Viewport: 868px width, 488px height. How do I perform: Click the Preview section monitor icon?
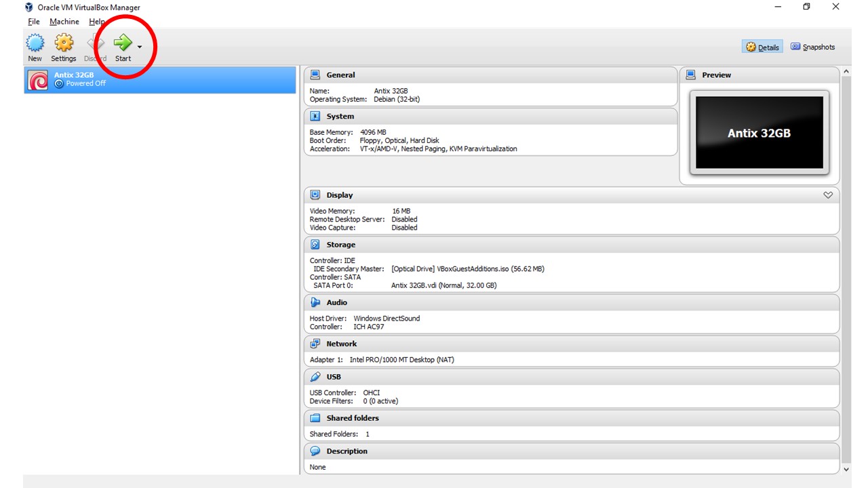click(691, 75)
